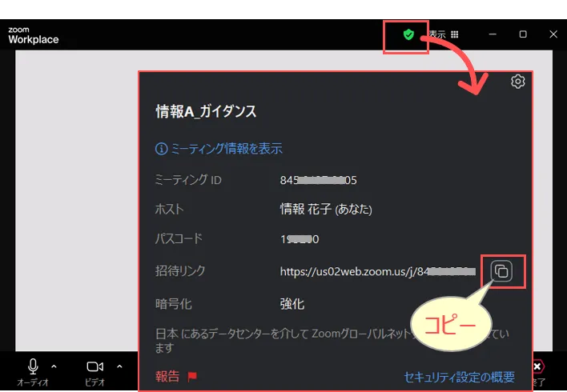The height and width of the screenshot is (392, 567).
Task: Click the encryption value 強化
Action: click(292, 304)
